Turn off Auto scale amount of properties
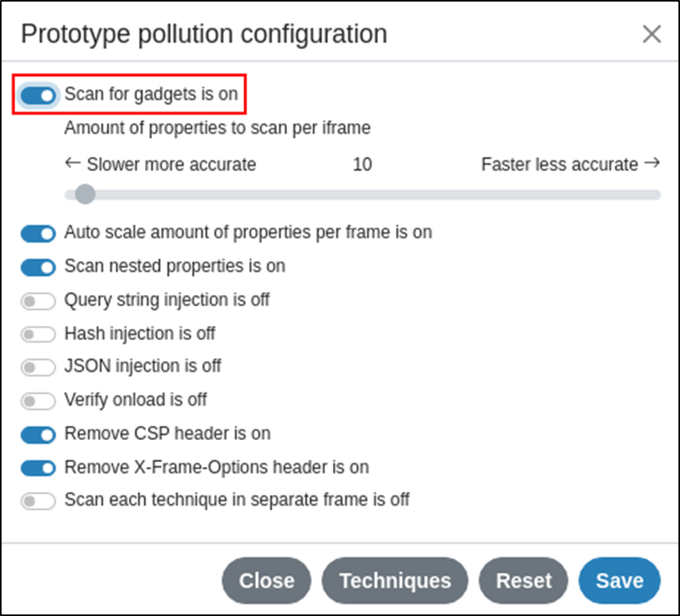The height and width of the screenshot is (616, 680). [x=37, y=233]
